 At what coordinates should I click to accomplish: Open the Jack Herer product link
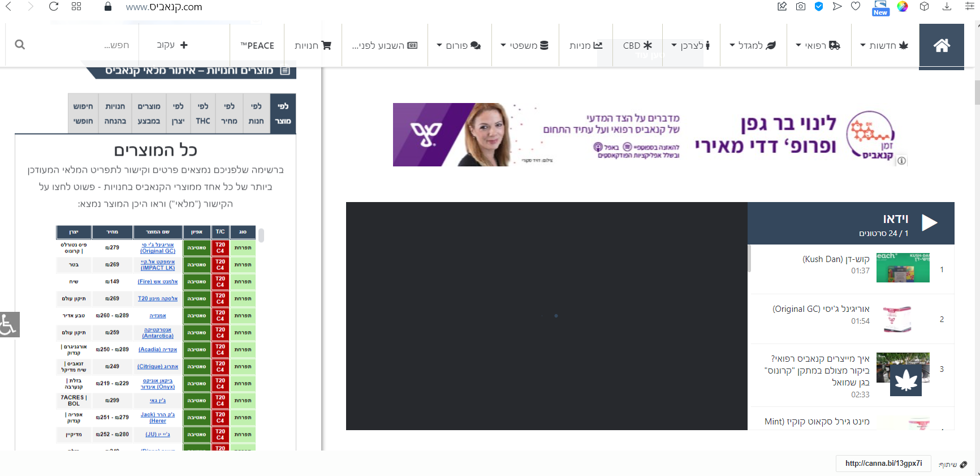click(x=158, y=418)
